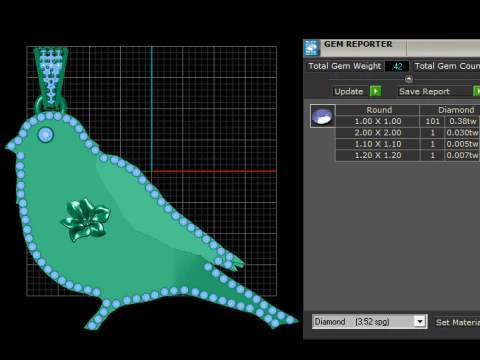Image resolution: width=480 pixels, height=360 pixels.
Task: Click the Round column header
Action: 377,110
